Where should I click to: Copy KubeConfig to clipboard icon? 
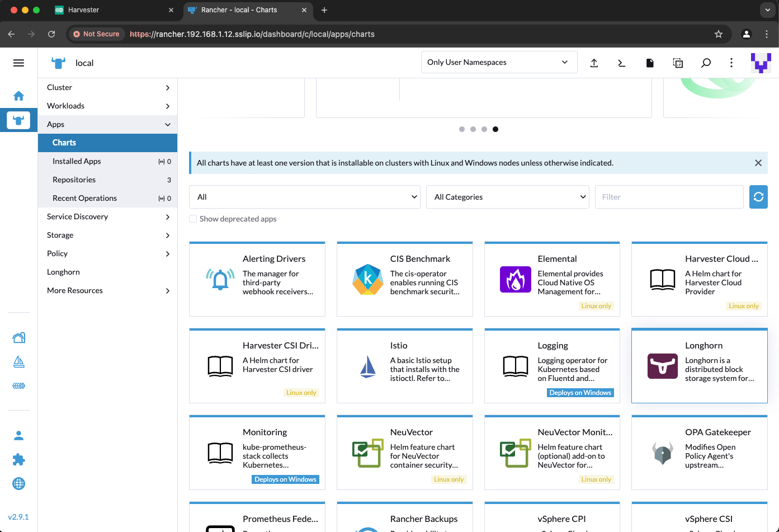pos(678,63)
